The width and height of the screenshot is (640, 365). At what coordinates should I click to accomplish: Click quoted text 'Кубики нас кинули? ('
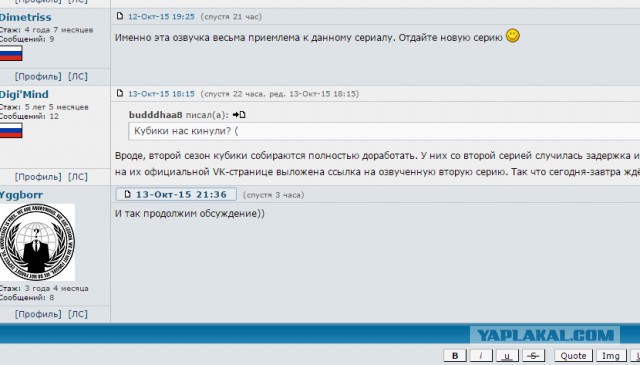point(186,131)
